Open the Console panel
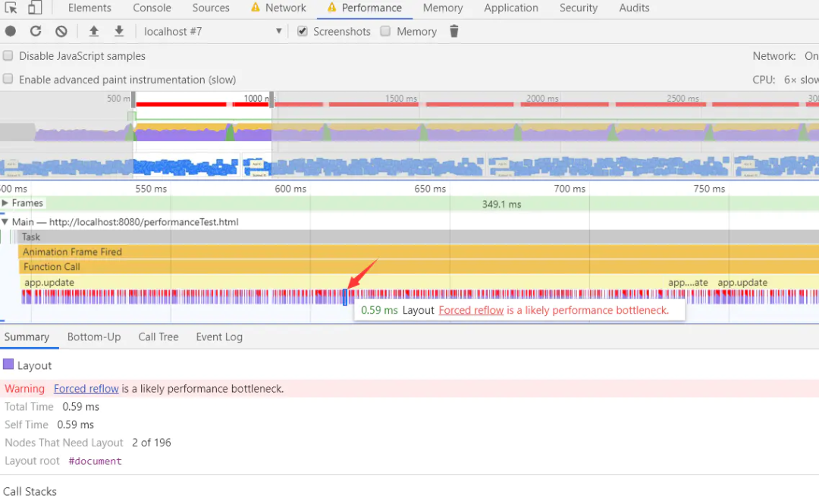Image resolution: width=819 pixels, height=504 pixels. click(152, 8)
